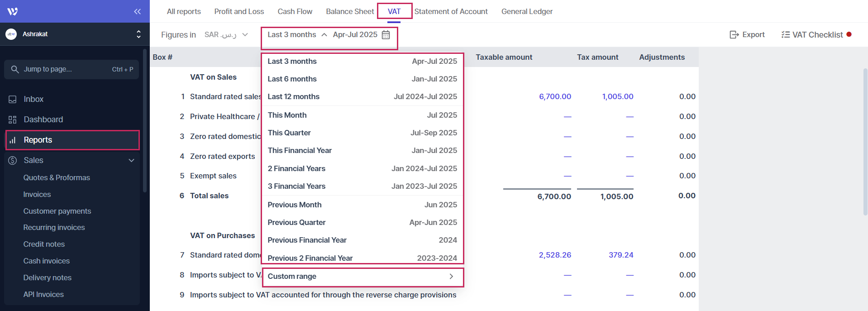Click the Wafeq logo icon
The height and width of the screenshot is (311, 868).
pyautogui.click(x=13, y=11)
